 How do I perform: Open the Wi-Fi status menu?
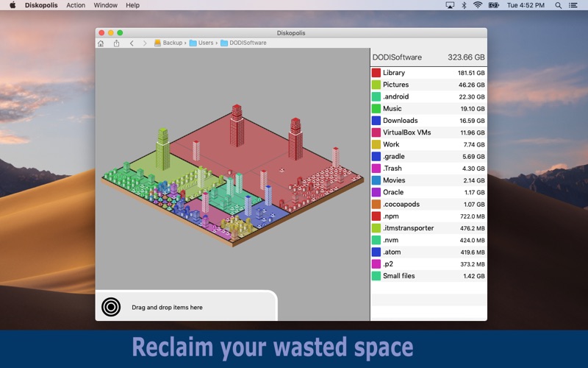tap(478, 5)
